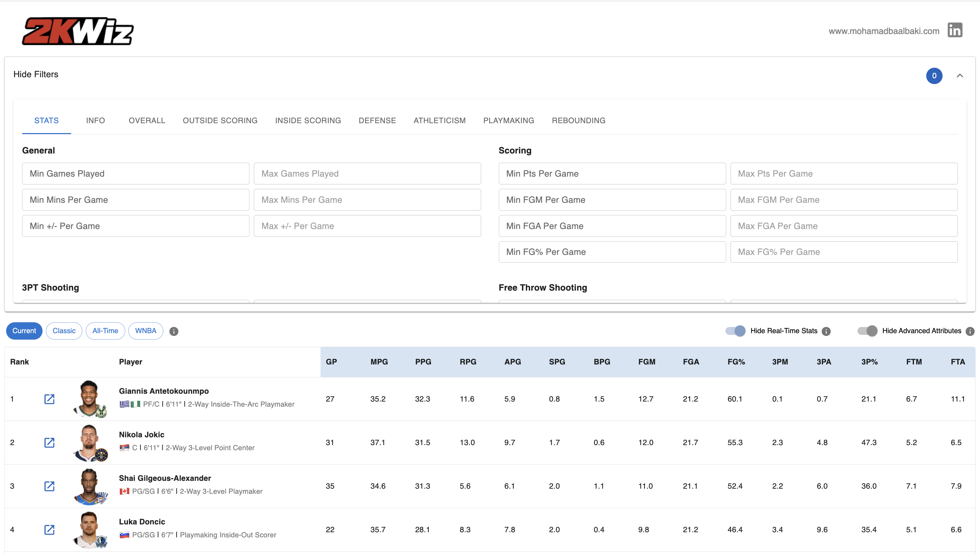Click Hide Real-Time Stats info icon

(826, 331)
